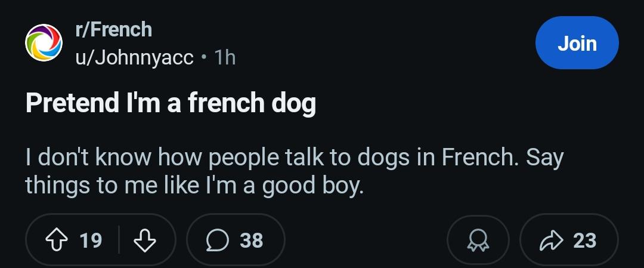Click the divider between upvote and downvote
This screenshot has height=268, width=644.
[x=119, y=240]
